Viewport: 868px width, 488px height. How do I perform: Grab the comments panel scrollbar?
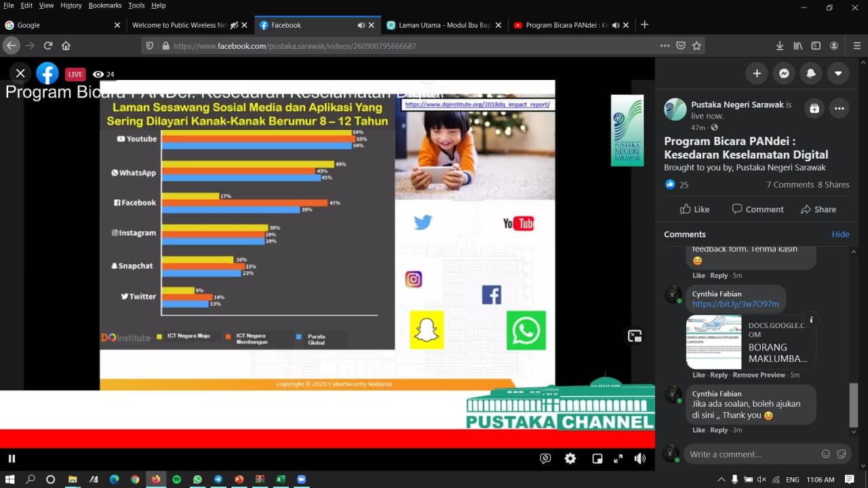coord(853,405)
